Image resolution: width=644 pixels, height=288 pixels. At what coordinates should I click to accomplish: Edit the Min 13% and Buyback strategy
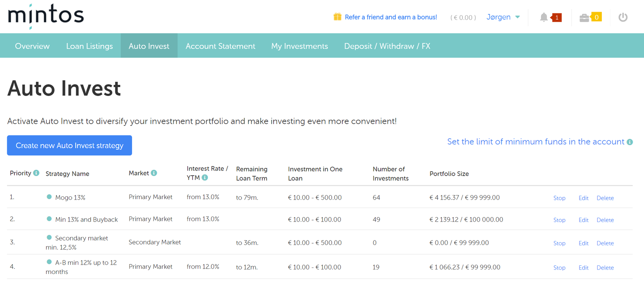pyautogui.click(x=583, y=220)
